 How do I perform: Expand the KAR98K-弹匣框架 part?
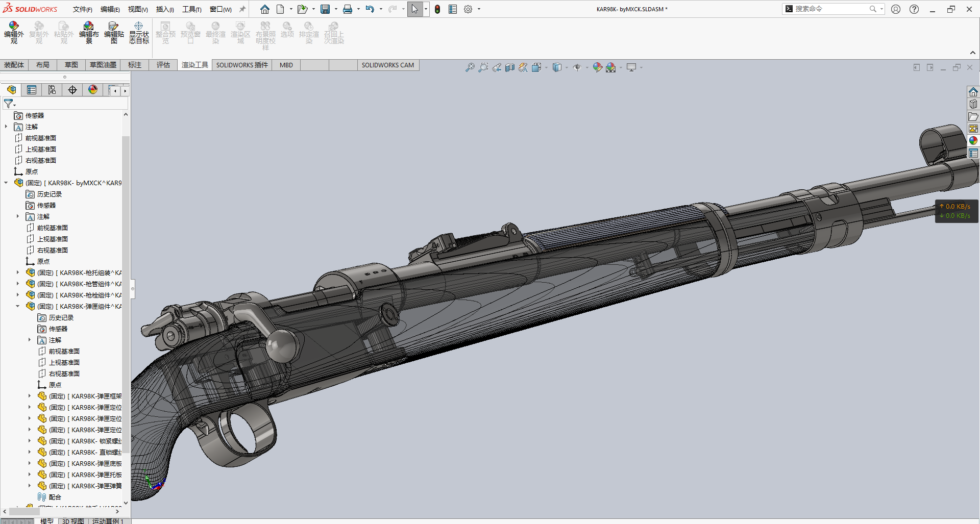(x=30, y=396)
